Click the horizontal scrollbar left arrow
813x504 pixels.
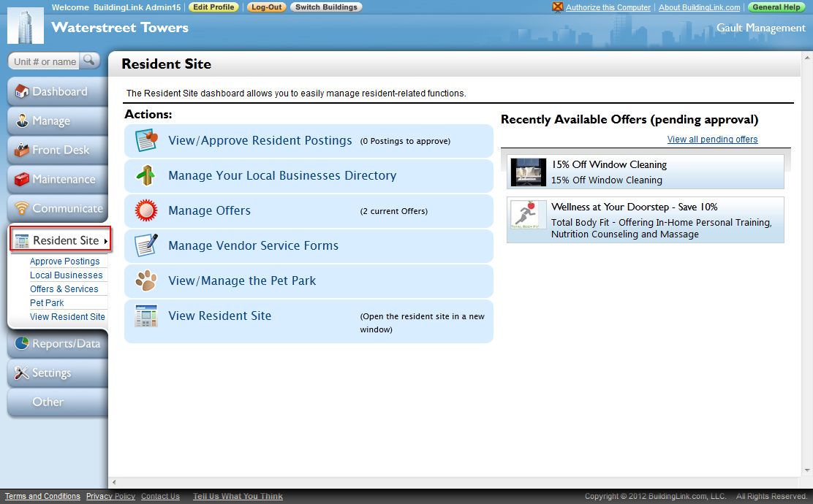pos(114,482)
